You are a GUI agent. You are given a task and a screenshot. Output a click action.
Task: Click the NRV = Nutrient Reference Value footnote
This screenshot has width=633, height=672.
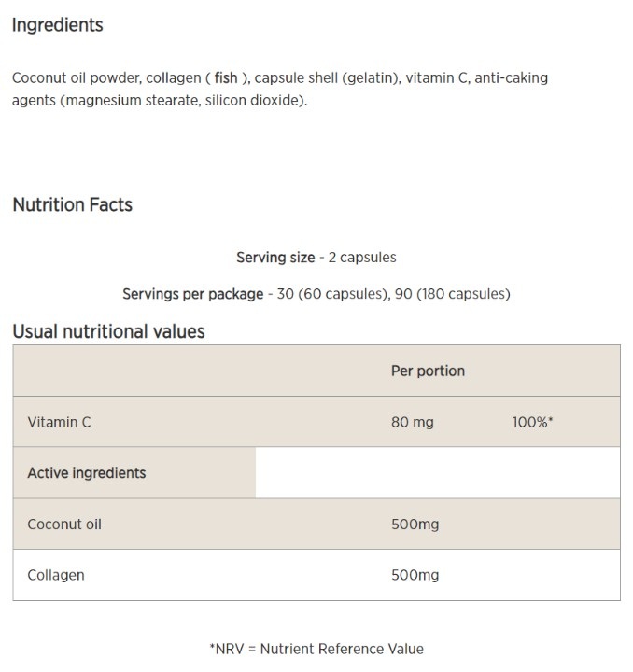(316, 649)
